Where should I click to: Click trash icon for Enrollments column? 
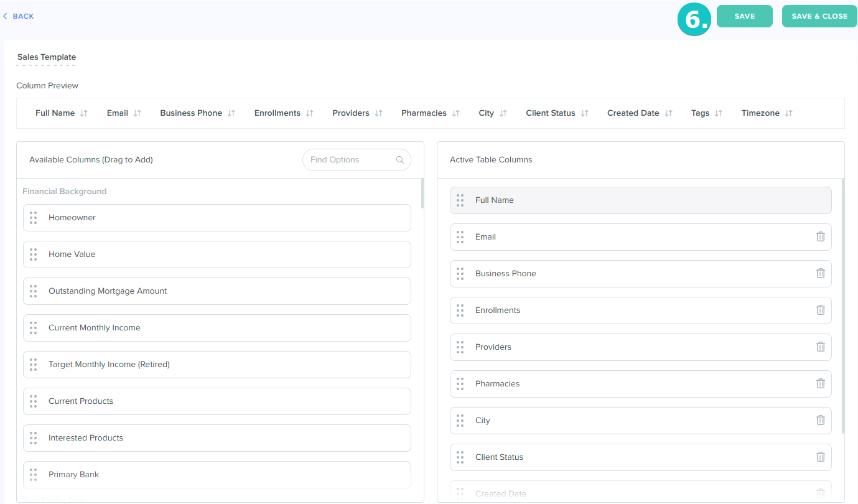coord(821,310)
